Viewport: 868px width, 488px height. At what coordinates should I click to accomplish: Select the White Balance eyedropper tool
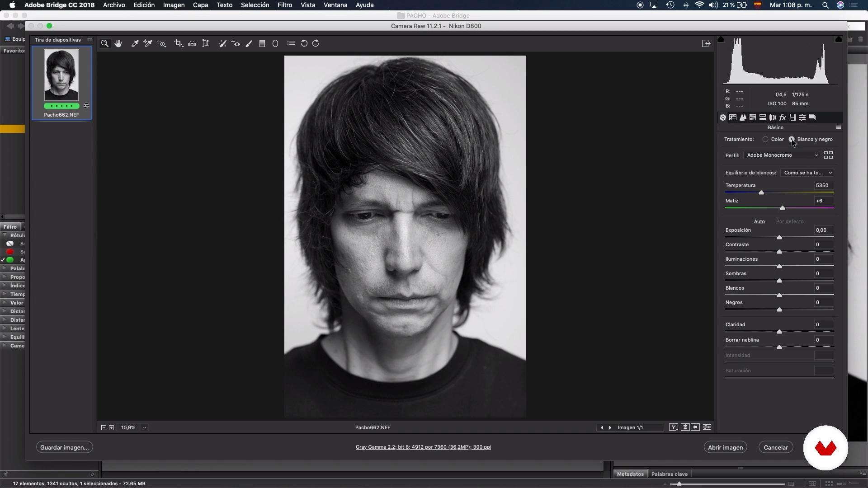pyautogui.click(x=135, y=43)
